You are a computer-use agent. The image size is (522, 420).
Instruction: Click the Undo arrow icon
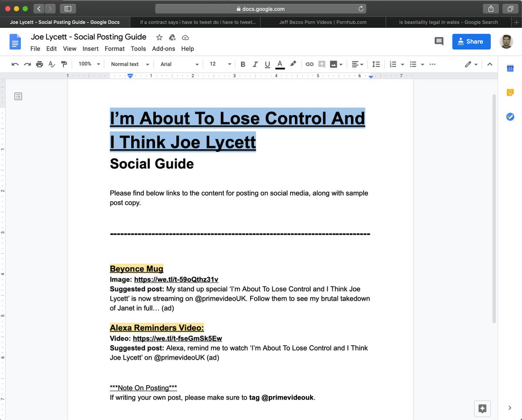pos(15,64)
